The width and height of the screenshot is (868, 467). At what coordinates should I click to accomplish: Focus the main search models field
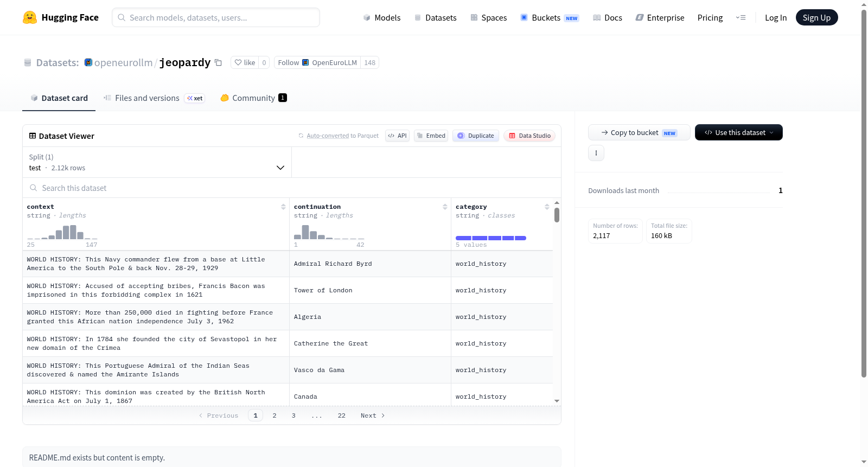[x=216, y=17]
